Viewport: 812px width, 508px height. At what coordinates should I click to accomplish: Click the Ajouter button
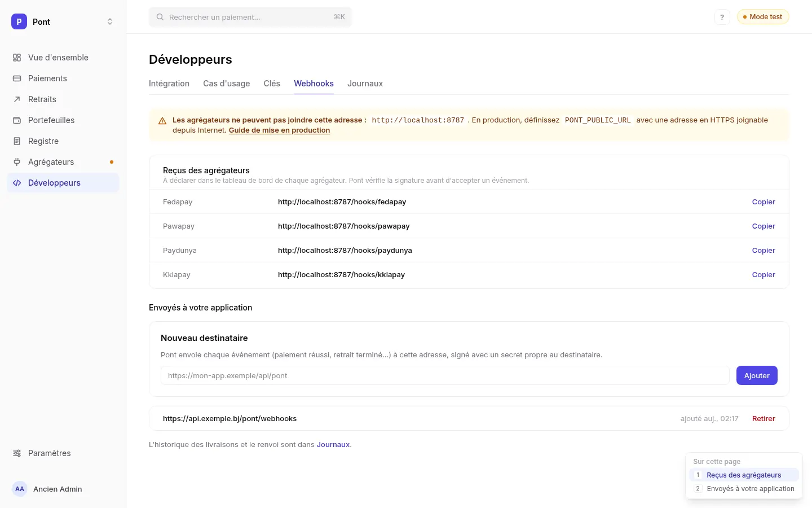(x=757, y=375)
